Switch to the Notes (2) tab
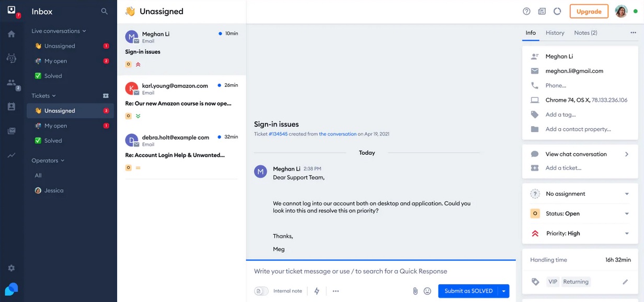 click(x=585, y=32)
